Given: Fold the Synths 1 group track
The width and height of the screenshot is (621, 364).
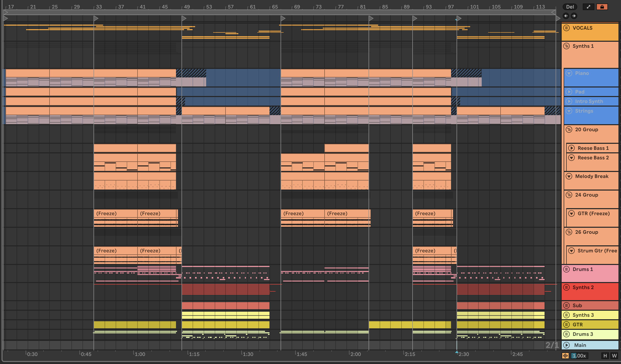Looking at the screenshot, I should 566,46.
